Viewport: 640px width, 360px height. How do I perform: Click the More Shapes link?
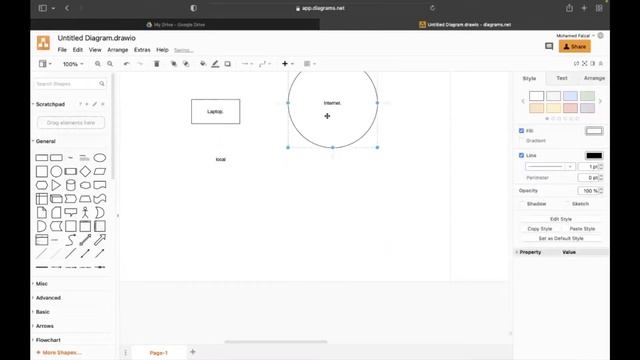pos(59,353)
